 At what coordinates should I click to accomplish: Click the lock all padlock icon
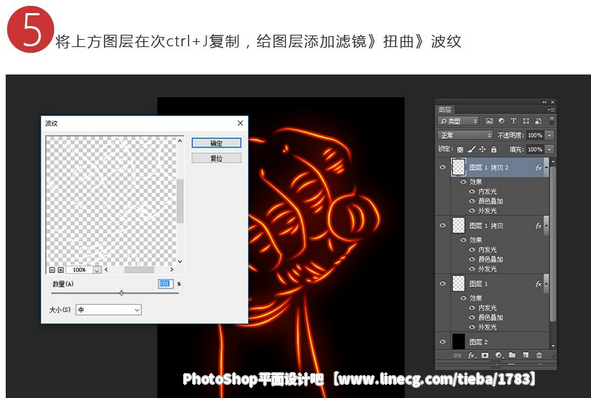(494, 149)
